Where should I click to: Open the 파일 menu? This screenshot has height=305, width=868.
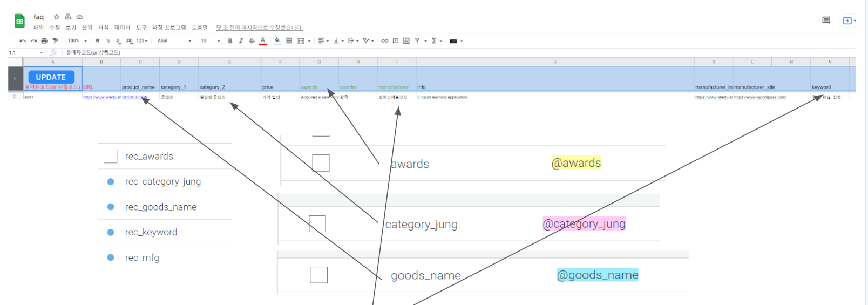click(x=38, y=28)
